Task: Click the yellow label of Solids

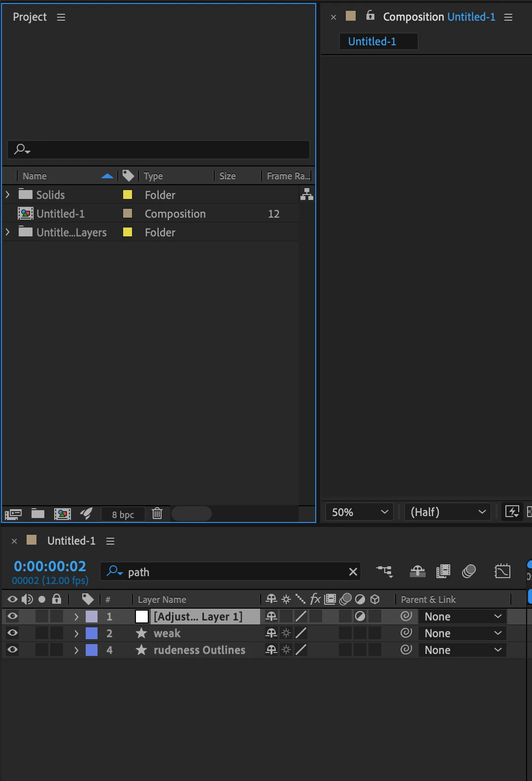Action: pos(128,195)
